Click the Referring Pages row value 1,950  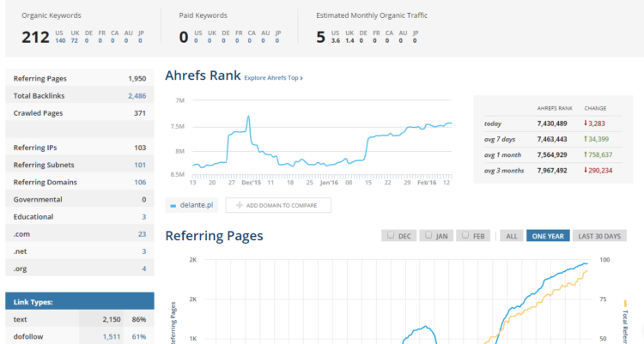tap(137, 78)
